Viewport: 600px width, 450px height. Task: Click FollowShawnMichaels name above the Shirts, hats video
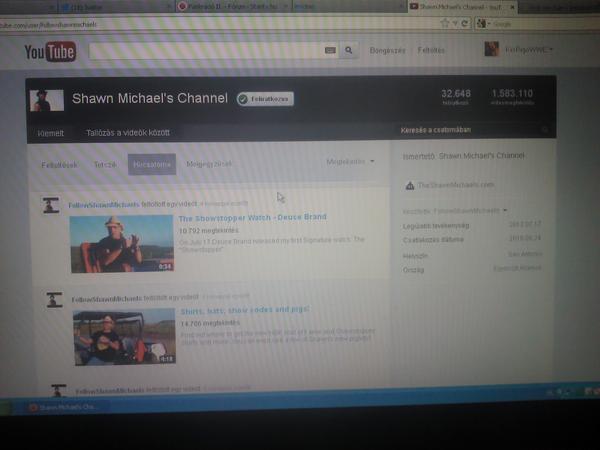pyautogui.click(x=107, y=298)
